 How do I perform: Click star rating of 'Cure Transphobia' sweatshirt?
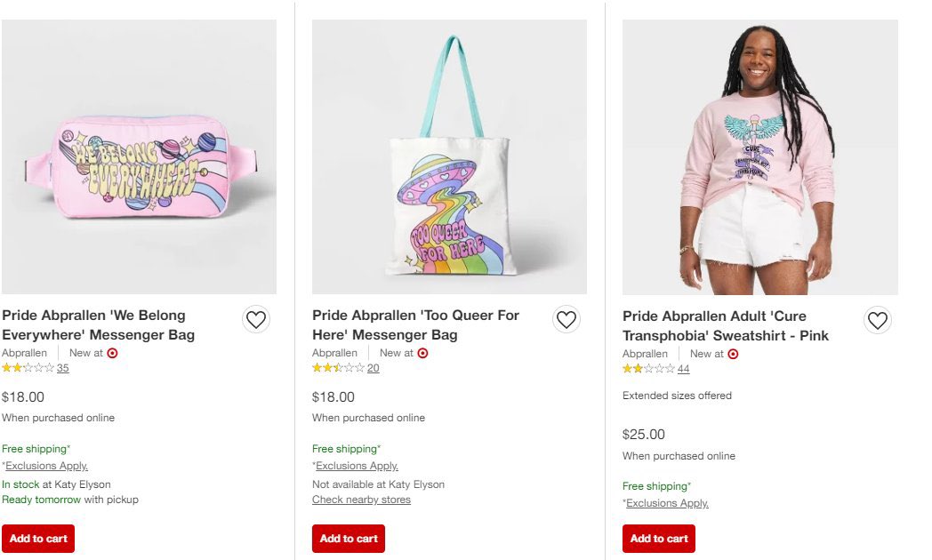(648, 369)
